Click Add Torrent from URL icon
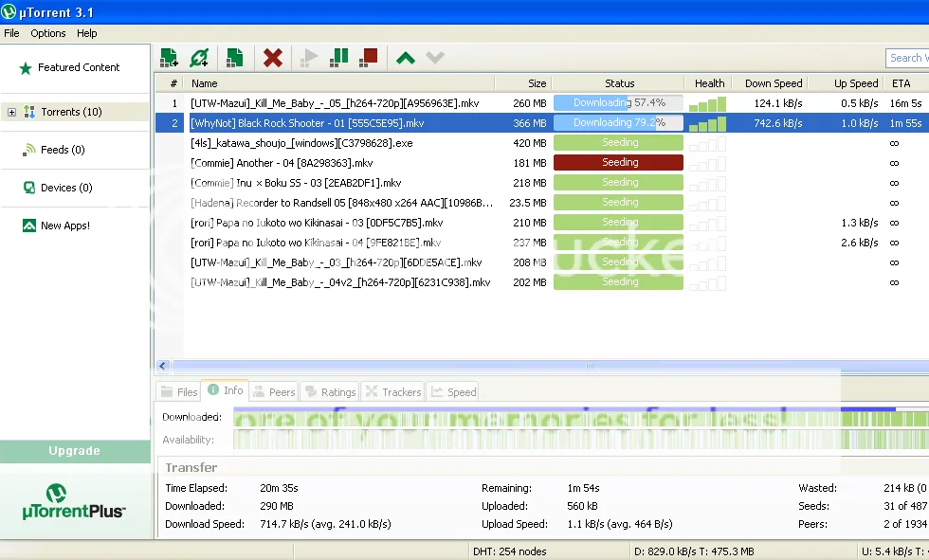 point(199,58)
